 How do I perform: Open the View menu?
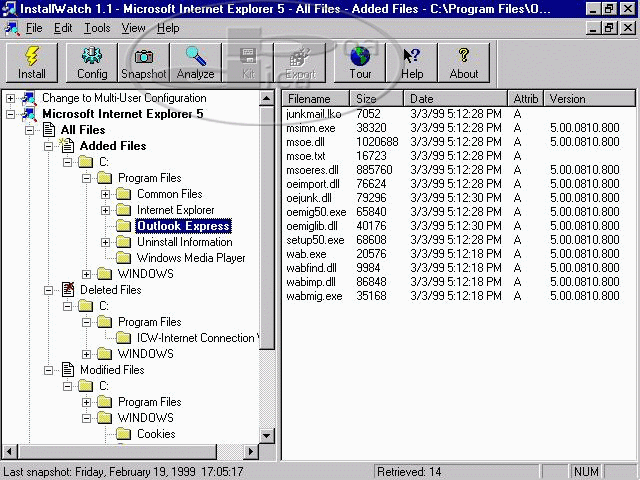click(x=133, y=28)
